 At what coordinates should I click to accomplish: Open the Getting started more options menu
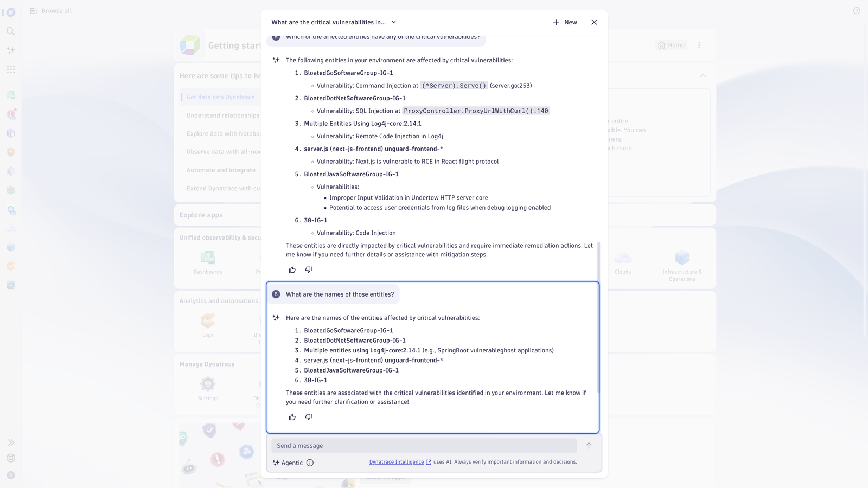click(x=699, y=45)
